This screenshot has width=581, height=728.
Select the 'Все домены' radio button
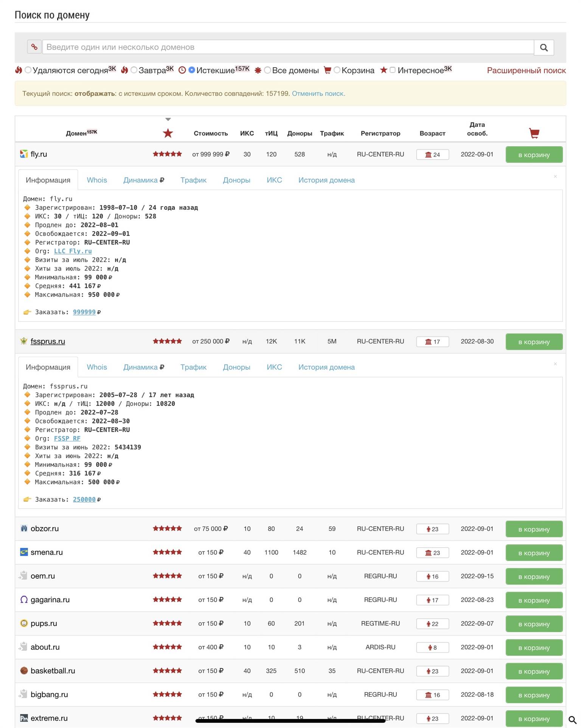(x=267, y=70)
